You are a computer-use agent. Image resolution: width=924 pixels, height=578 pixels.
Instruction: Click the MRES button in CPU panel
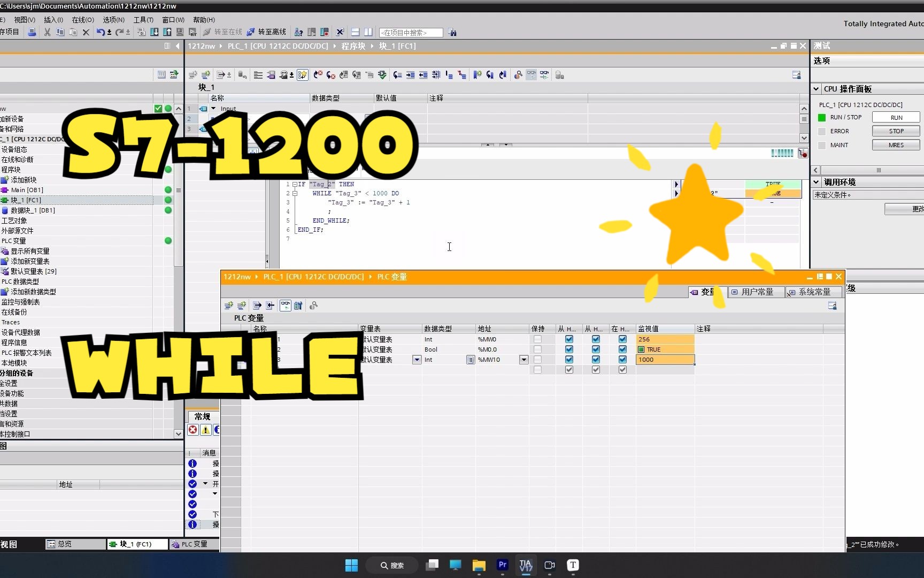pyautogui.click(x=896, y=145)
